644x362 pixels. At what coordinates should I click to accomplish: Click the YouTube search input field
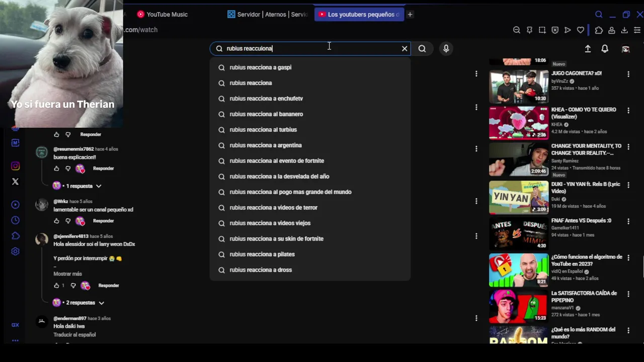tap(310, 48)
